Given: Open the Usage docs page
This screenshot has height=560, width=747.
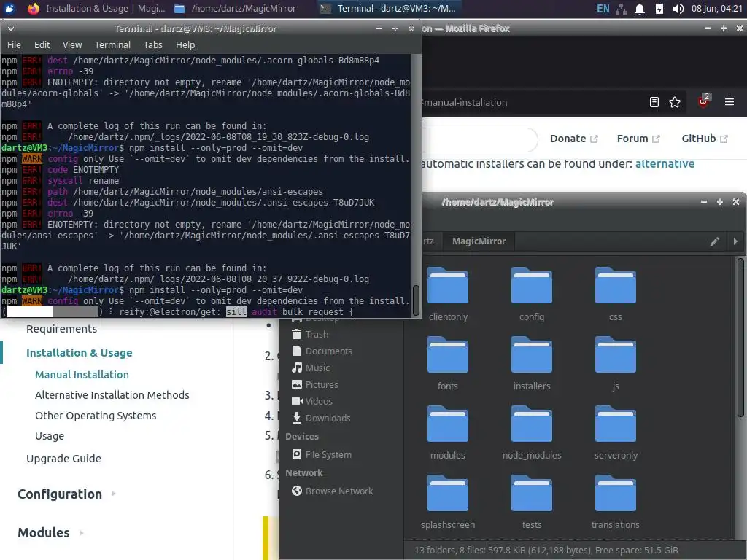Looking at the screenshot, I should tap(50, 436).
